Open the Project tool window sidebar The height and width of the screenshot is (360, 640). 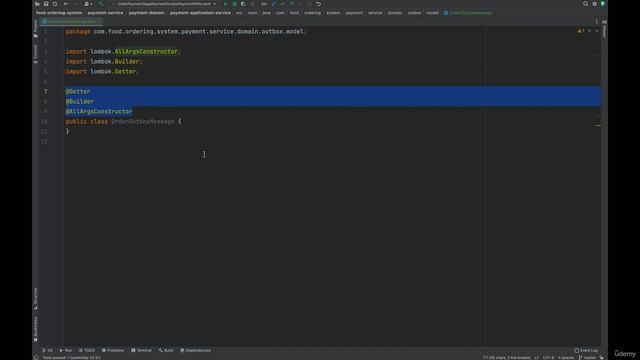[36, 29]
